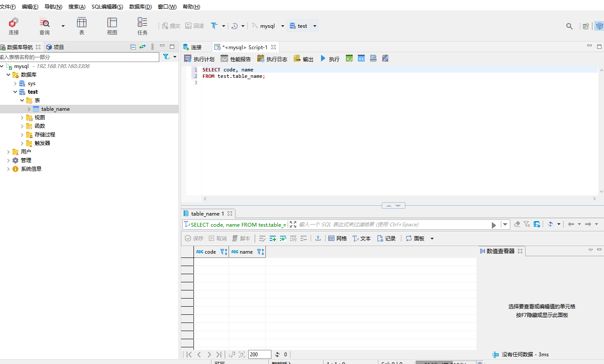Image resolution: width=604 pixels, height=364 pixels.
Task: Open 执行计划 (Explain plan) in SQL editor
Action: pyautogui.click(x=199, y=59)
